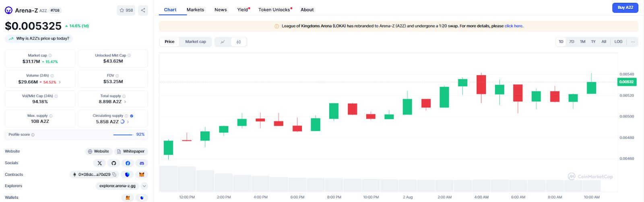This screenshot has height=202, width=644.
Task: Expand the Explorers dropdown chevron
Action: tap(144, 186)
